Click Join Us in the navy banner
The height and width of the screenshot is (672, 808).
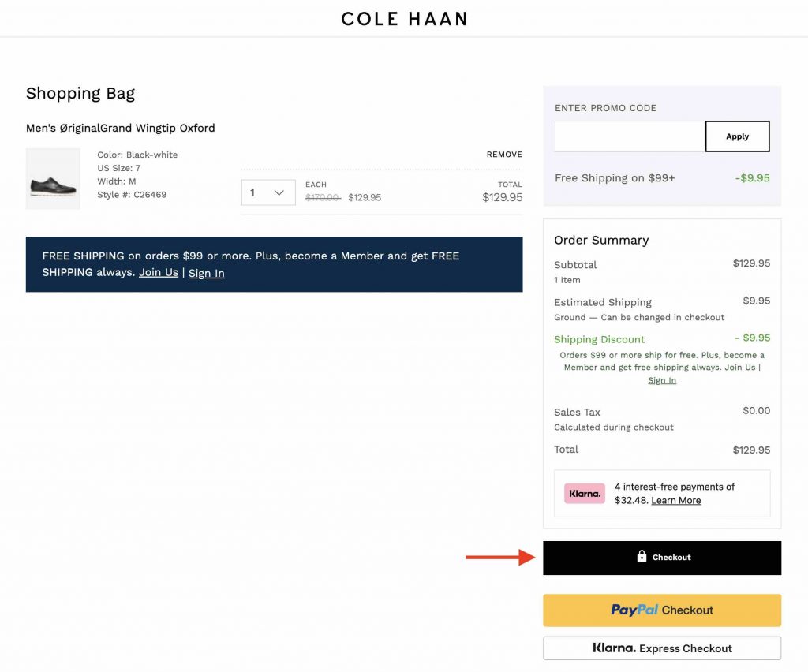(159, 273)
